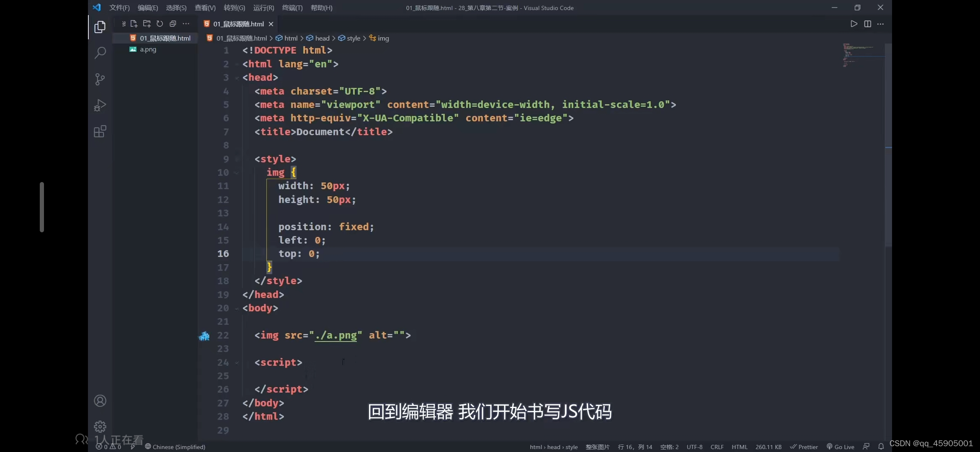The width and height of the screenshot is (980, 452).
Task: Click the Manage settings gear icon
Action: point(100,426)
